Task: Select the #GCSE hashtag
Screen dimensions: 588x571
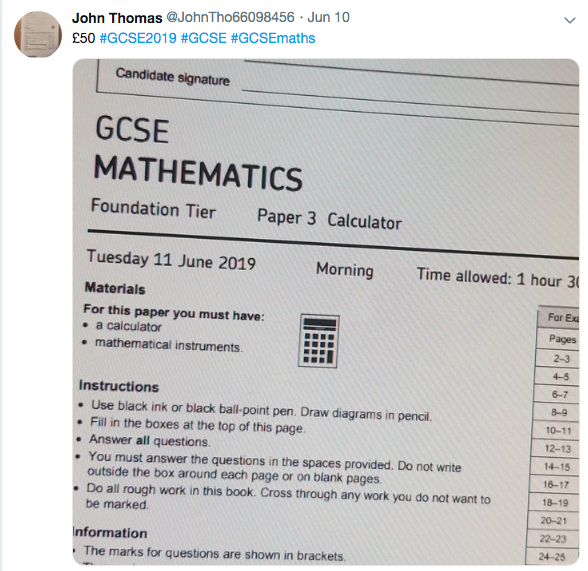Action: [204, 38]
